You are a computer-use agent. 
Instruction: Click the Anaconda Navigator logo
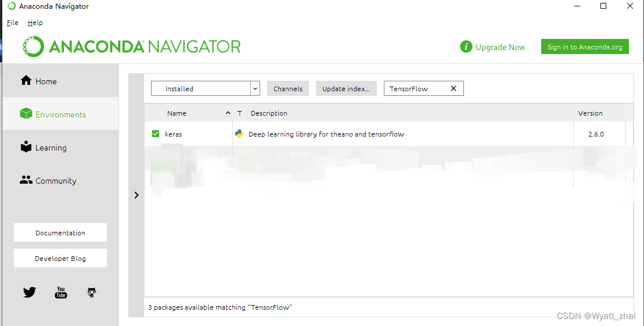(x=131, y=46)
